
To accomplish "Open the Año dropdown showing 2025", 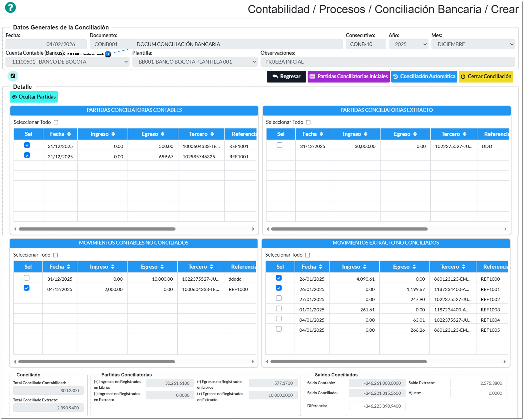I will (x=408, y=44).
